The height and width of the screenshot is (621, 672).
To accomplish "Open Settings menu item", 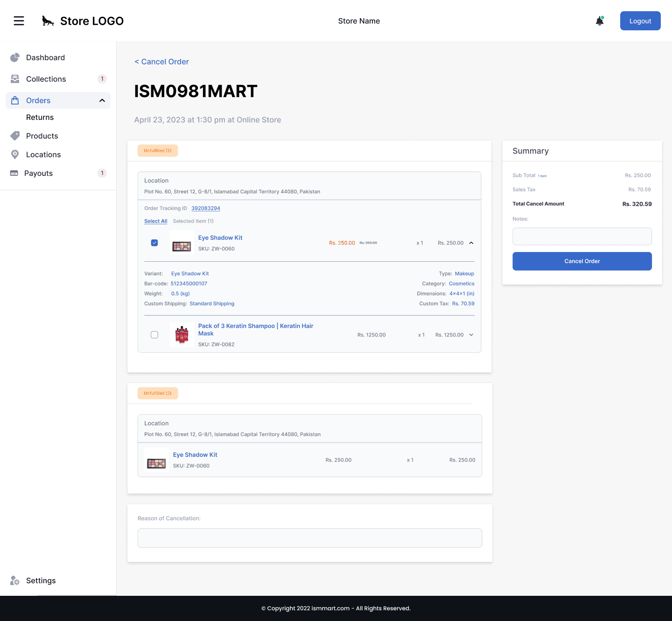I will (x=41, y=580).
